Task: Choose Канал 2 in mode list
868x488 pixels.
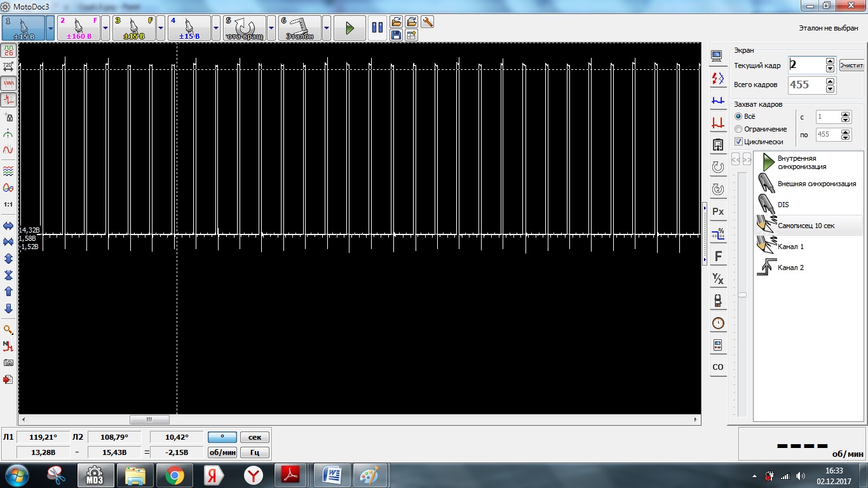Action: pyautogui.click(x=808, y=268)
